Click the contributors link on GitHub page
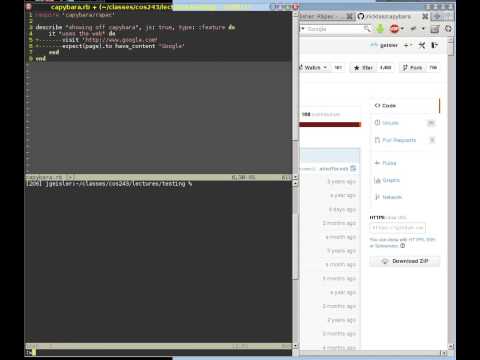The height and width of the screenshot is (360, 480). (321, 114)
